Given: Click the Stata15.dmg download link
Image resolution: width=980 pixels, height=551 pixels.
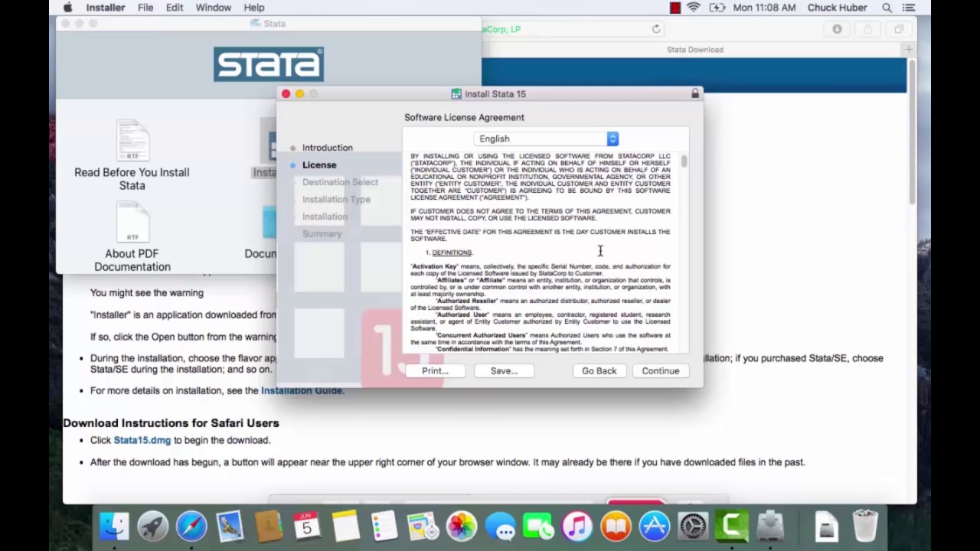Looking at the screenshot, I should 142,440.
